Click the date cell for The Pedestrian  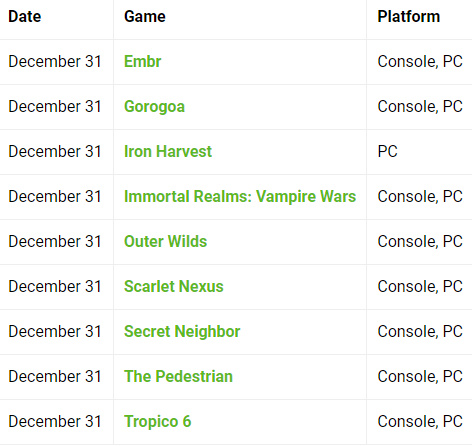click(x=55, y=377)
